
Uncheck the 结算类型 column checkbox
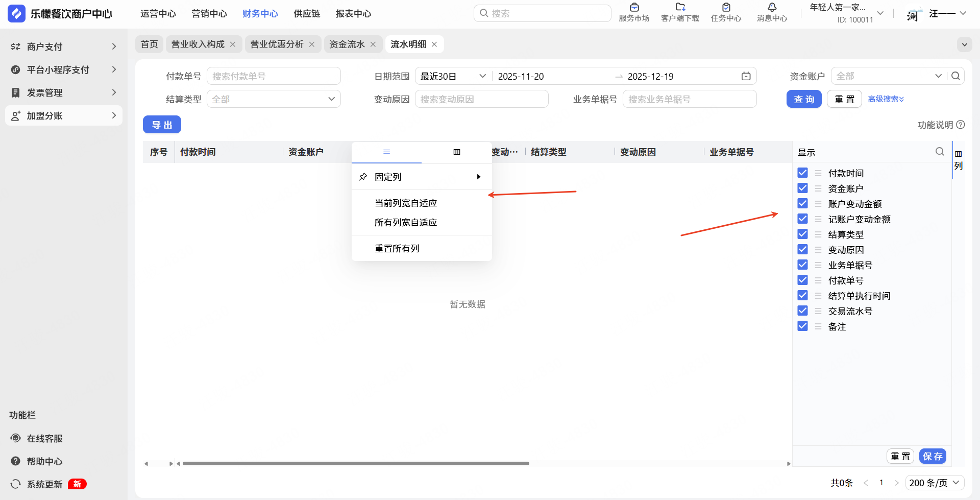[x=803, y=234]
